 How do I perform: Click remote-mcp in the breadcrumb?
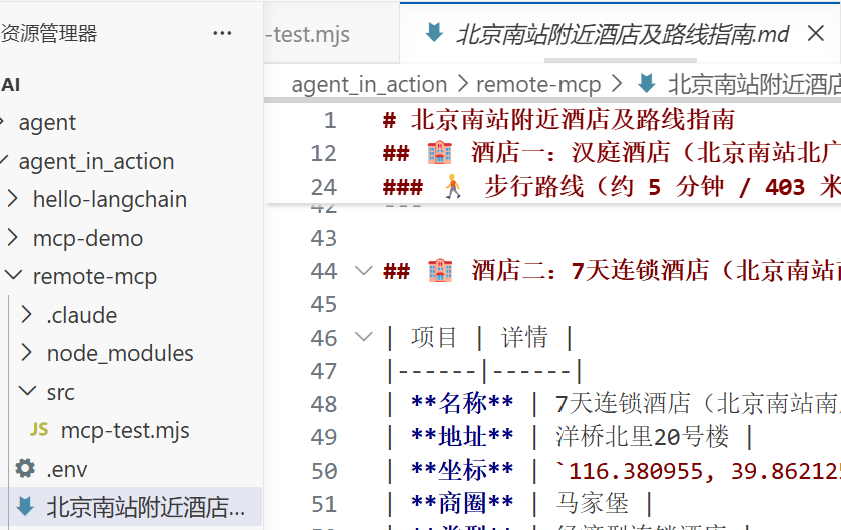[x=538, y=84]
